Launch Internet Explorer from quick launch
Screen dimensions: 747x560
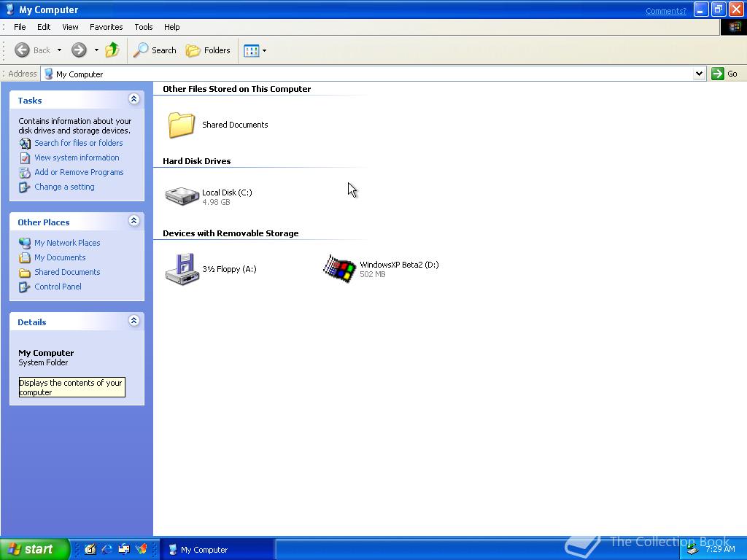[107, 549]
